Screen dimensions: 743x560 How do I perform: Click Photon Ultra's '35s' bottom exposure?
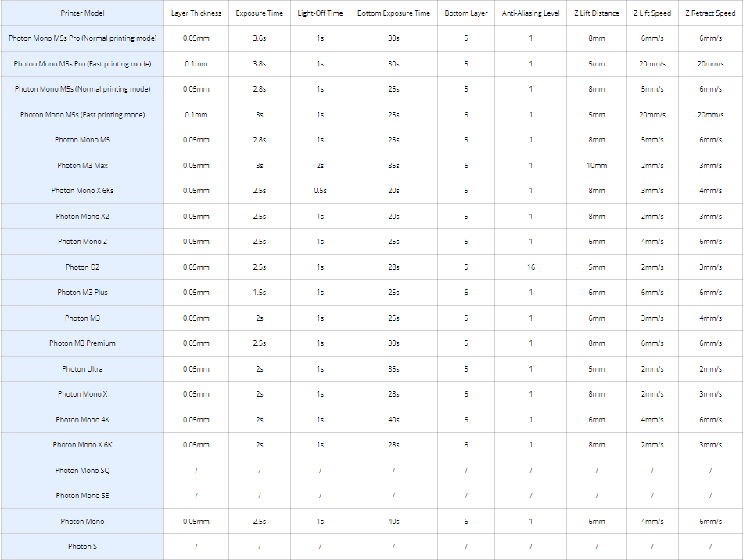click(x=393, y=368)
